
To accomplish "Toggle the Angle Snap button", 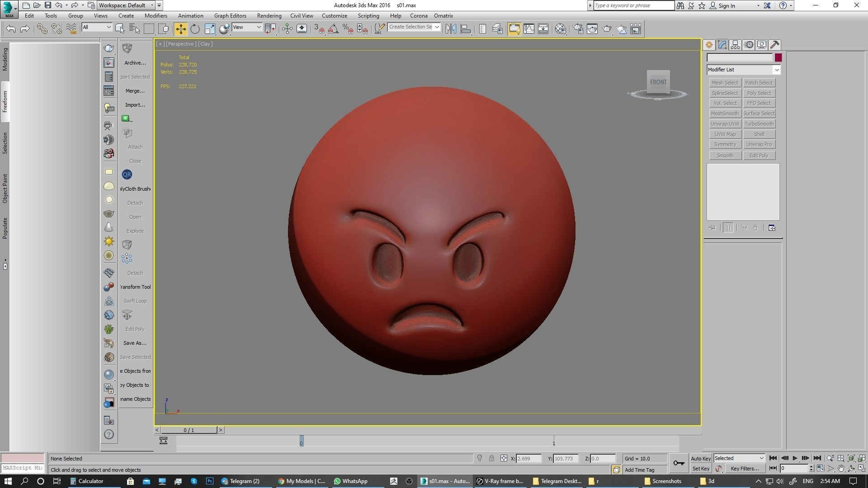I will pos(333,29).
